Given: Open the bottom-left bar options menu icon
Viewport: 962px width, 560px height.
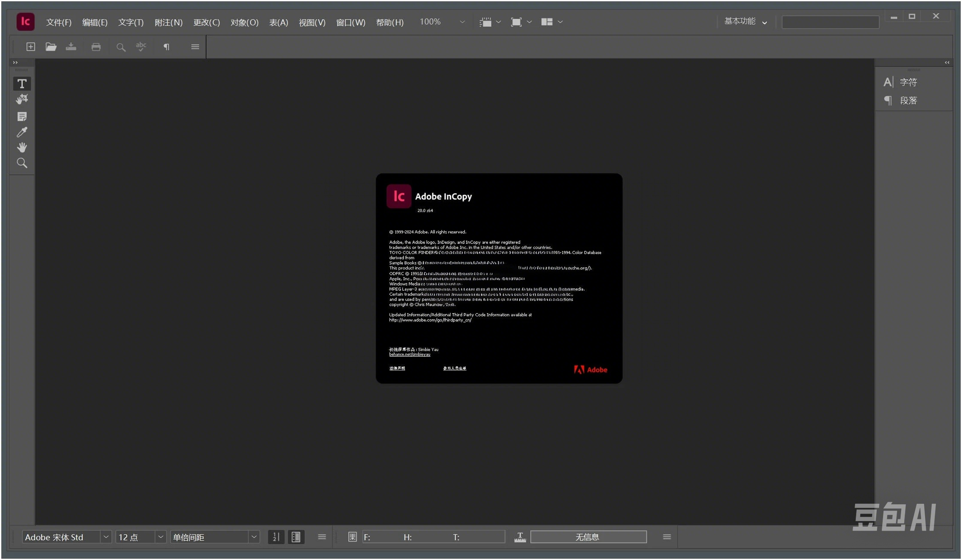Looking at the screenshot, I should tap(322, 537).
